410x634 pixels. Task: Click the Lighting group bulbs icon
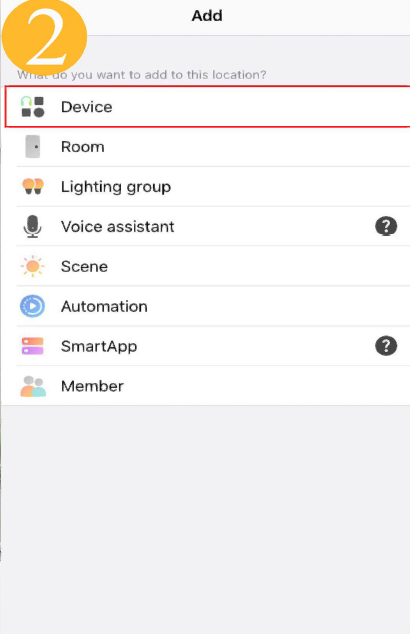pos(33,186)
